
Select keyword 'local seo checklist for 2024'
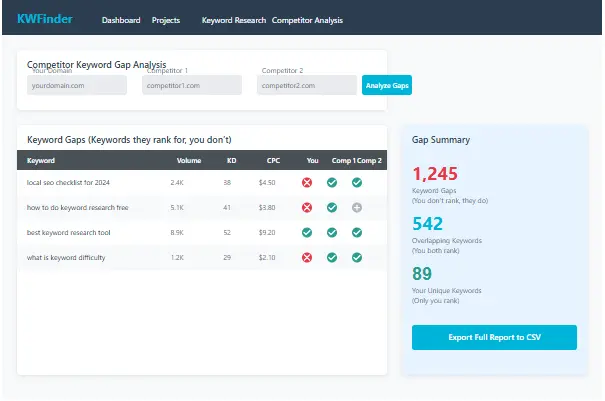pyautogui.click(x=68, y=183)
